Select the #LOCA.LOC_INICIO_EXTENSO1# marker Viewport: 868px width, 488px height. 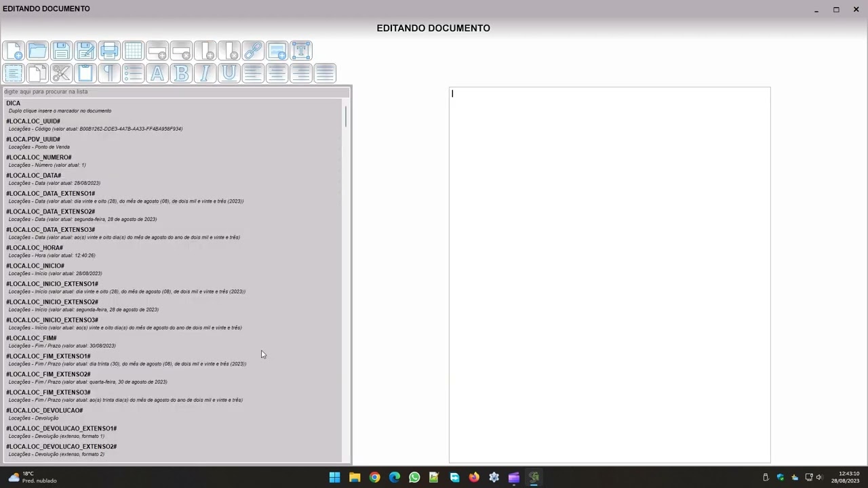[x=173, y=287]
